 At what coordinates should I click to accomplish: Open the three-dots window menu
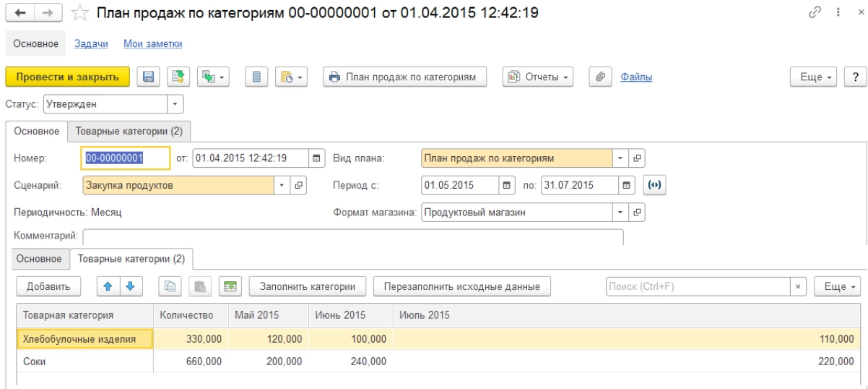pos(838,13)
